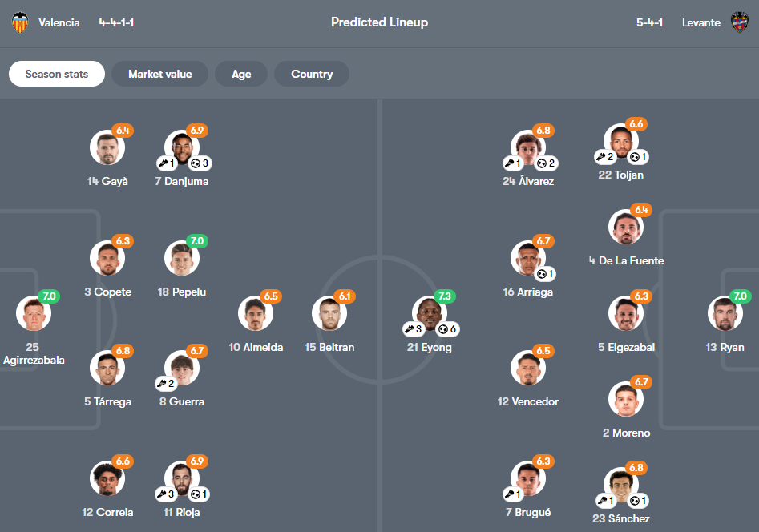Switch to the Market value tab
The width and height of the screenshot is (759, 532).
point(159,74)
